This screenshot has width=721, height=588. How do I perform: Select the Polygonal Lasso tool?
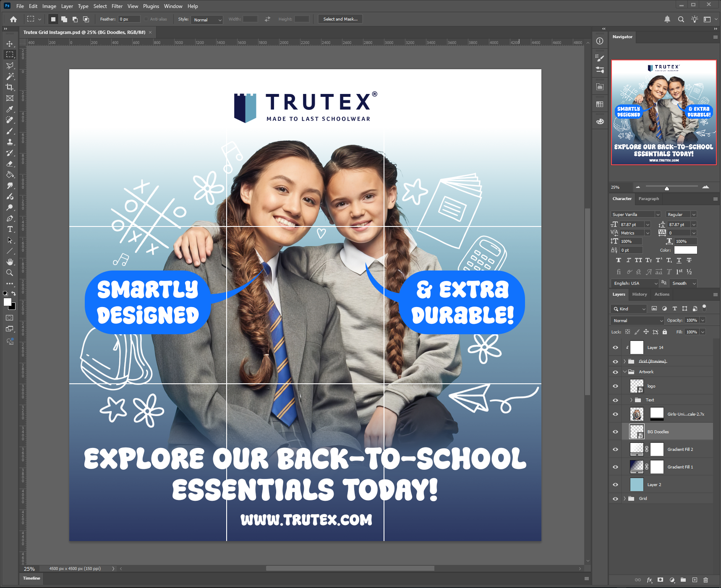10,65
